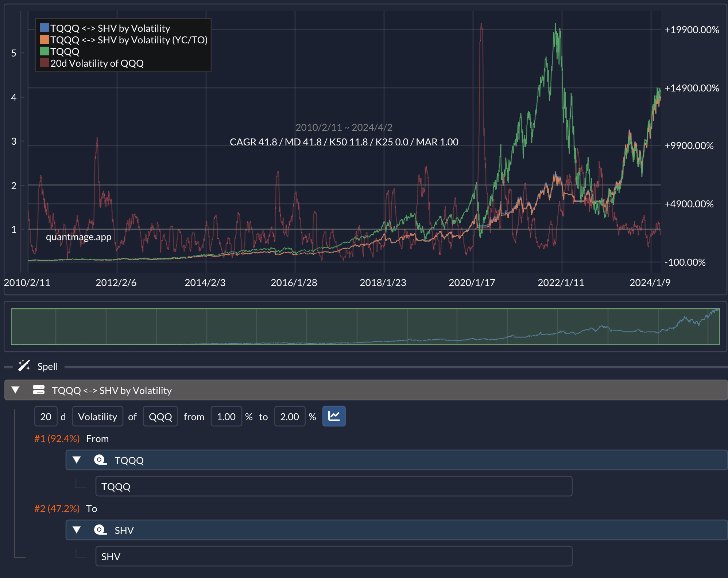Collapse the SHV group triangle

click(77, 530)
